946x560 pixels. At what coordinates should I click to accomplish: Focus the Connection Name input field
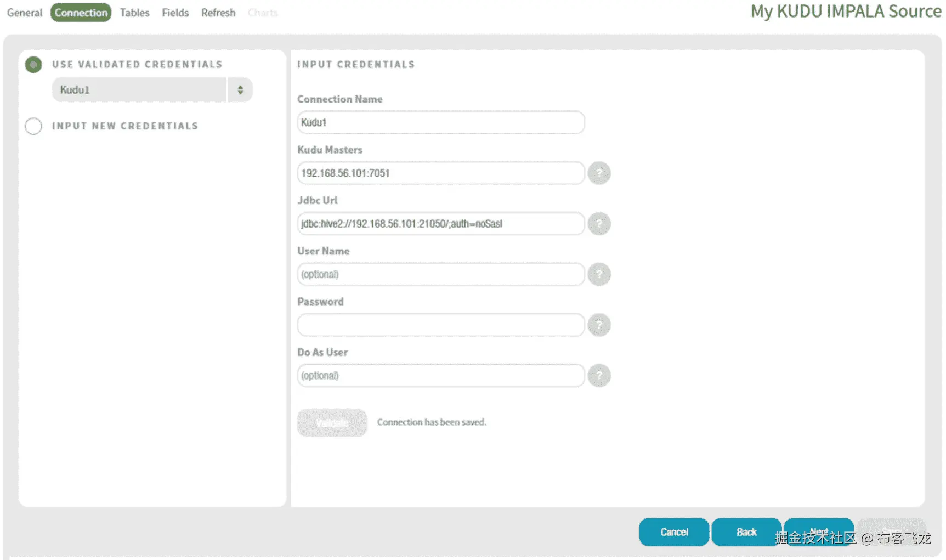coord(441,122)
